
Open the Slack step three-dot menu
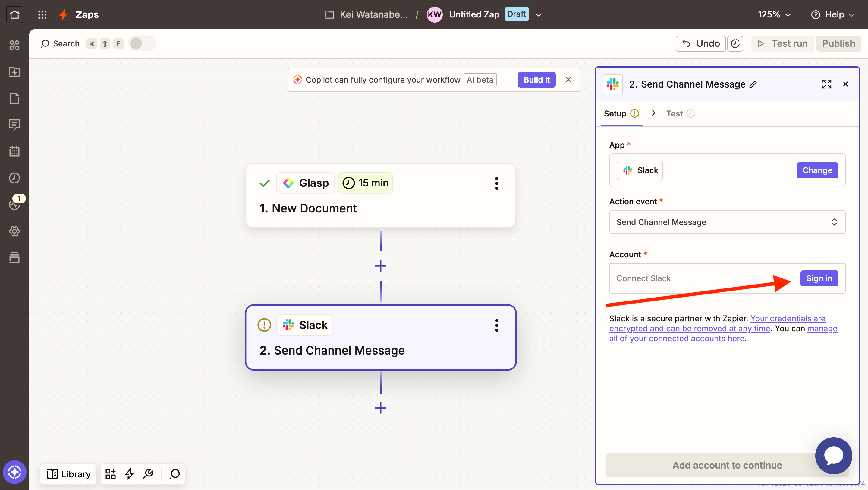pos(496,325)
